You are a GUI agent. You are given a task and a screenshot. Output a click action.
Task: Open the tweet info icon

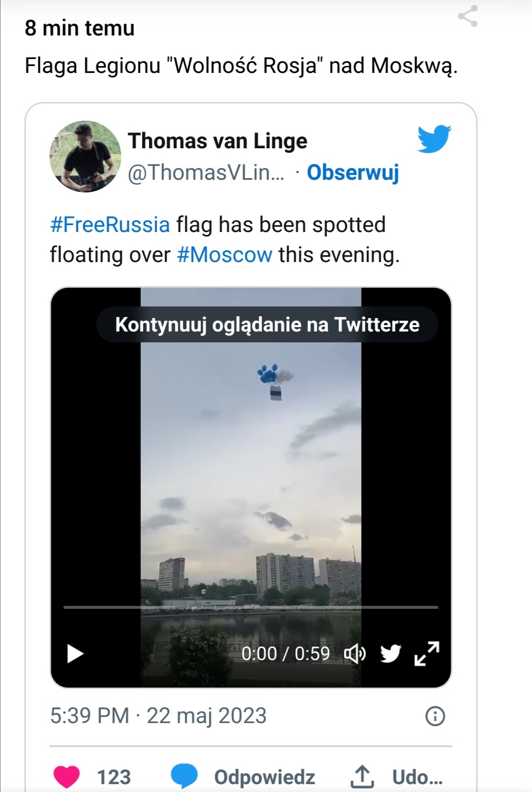coord(435,716)
